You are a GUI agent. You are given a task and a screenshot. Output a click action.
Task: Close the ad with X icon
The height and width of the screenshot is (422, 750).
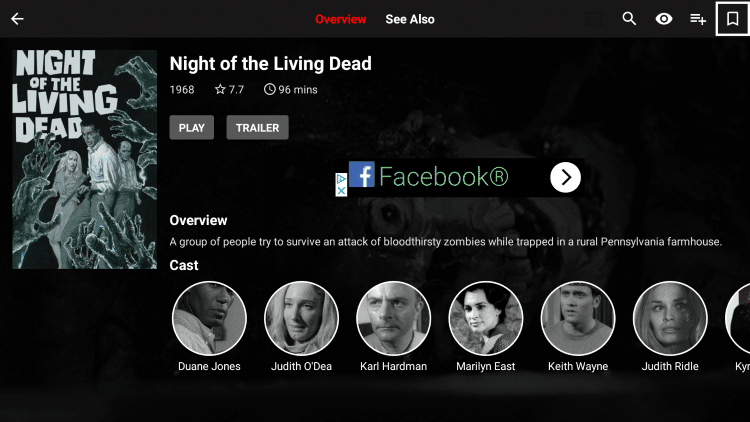click(x=341, y=191)
